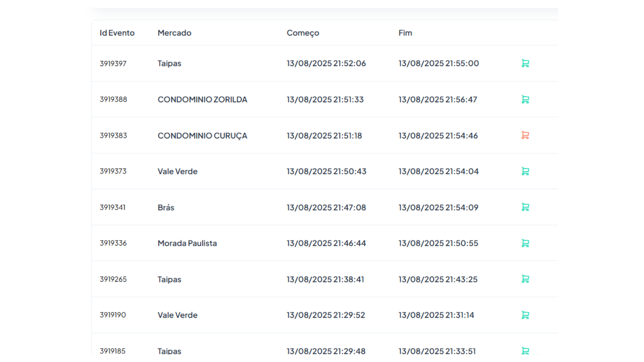Image resolution: width=644 pixels, height=362 pixels.
Task: Click cart icon for event 3919185
Action: coord(525,351)
